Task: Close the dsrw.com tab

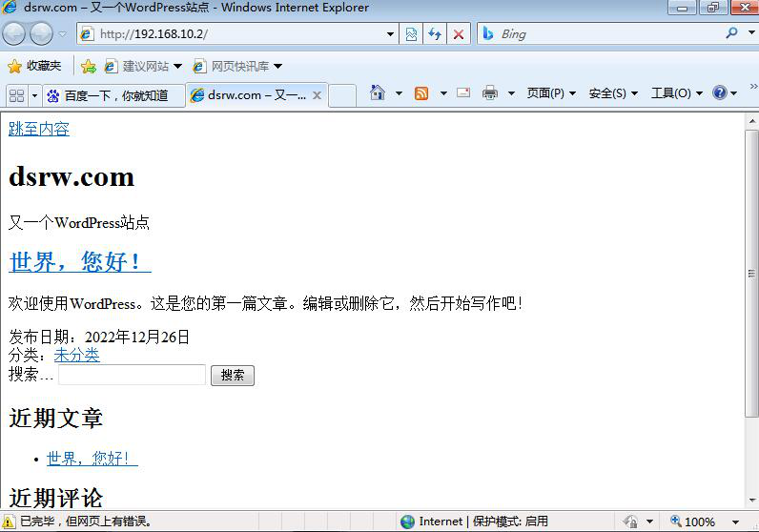Action: point(318,95)
